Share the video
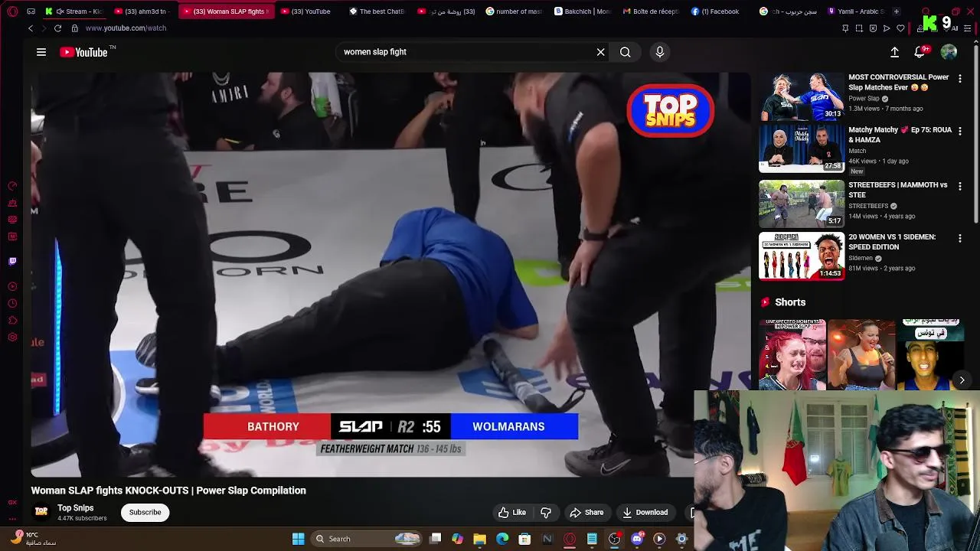The image size is (980, 551). click(586, 513)
